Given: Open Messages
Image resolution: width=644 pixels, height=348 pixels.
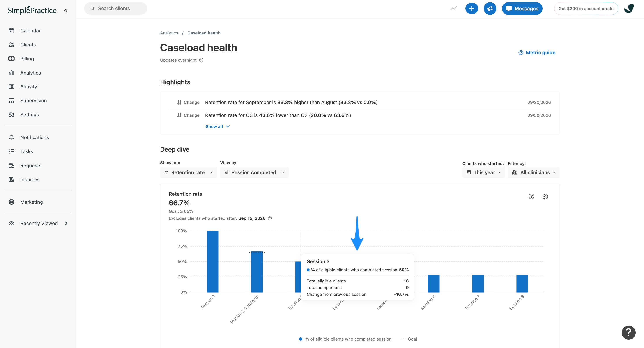Looking at the screenshot, I should click(522, 9).
